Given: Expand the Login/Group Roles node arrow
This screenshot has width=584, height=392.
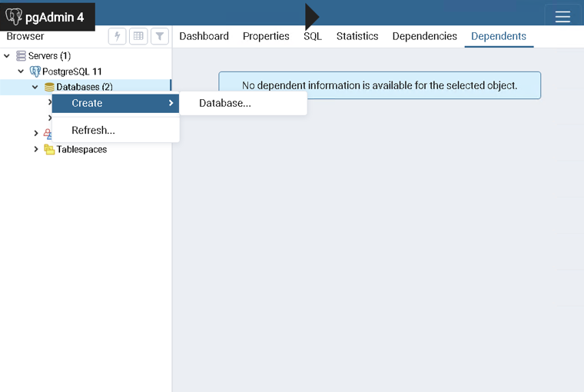Looking at the screenshot, I should 36,133.
